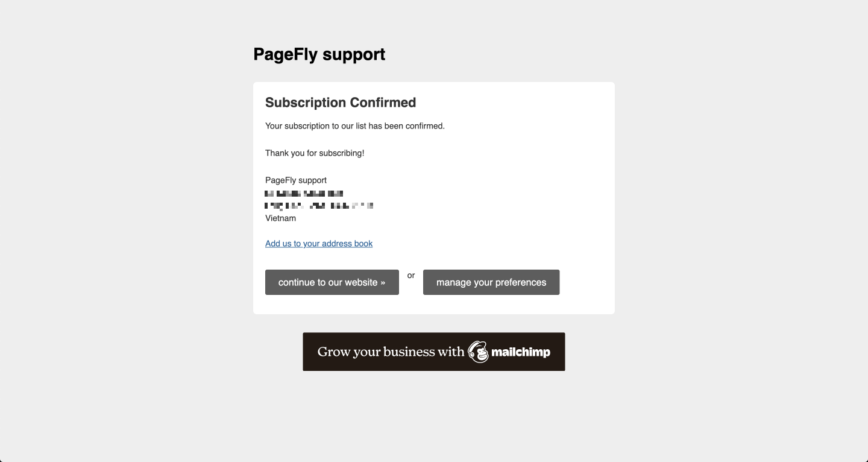Click the "continue to our website »" button
Viewport: 868px width, 462px height.
coord(332,282)
